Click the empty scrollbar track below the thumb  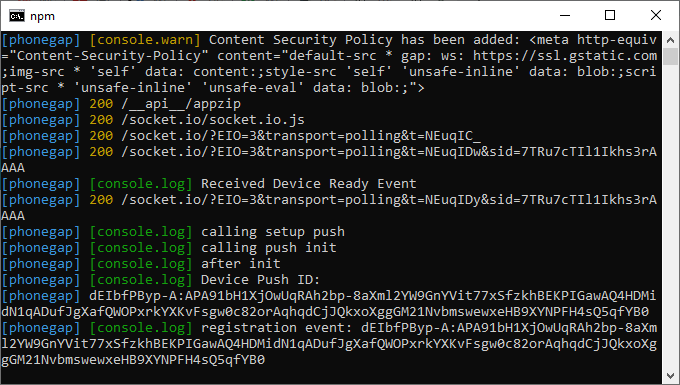click(x=670, y=216)
